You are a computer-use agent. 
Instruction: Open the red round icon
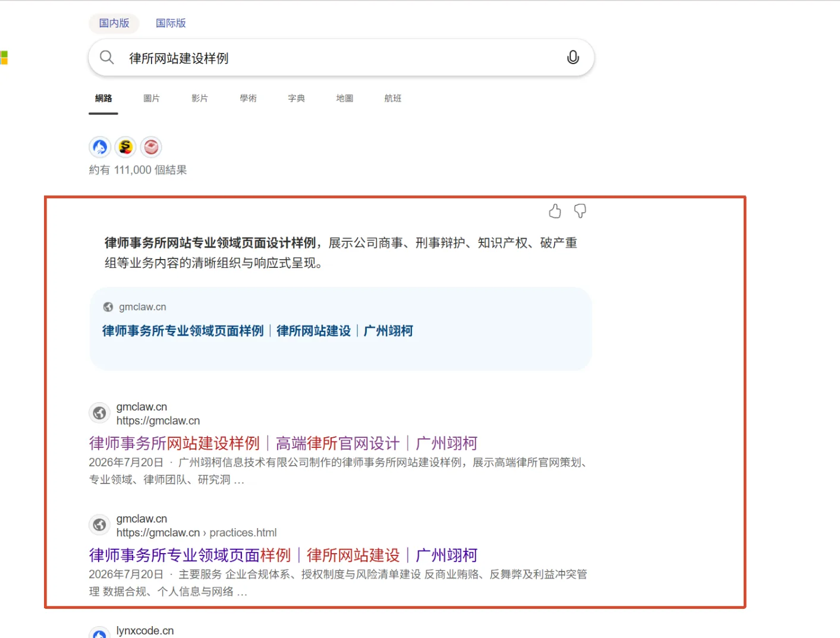click(151, 147)
